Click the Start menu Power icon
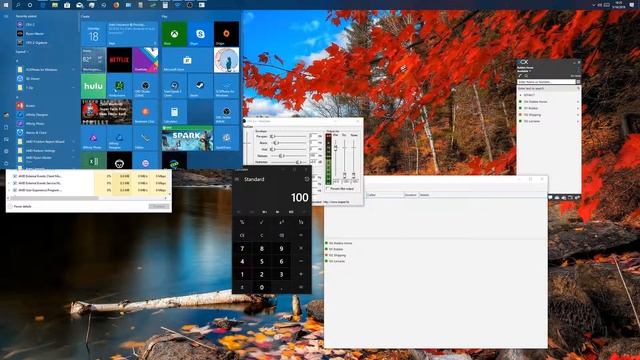 click(x=6, y=163)
